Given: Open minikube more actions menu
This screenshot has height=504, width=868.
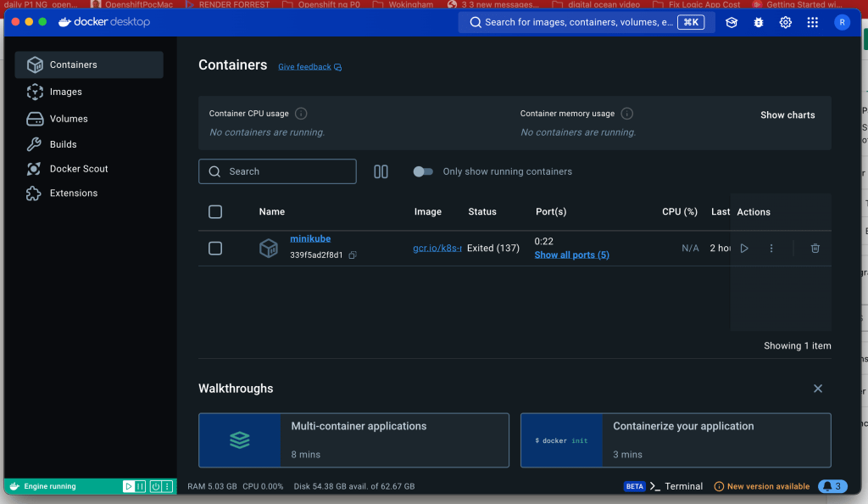Looking at the screenshot, I should pyautogui.click(x=771, y=248).
